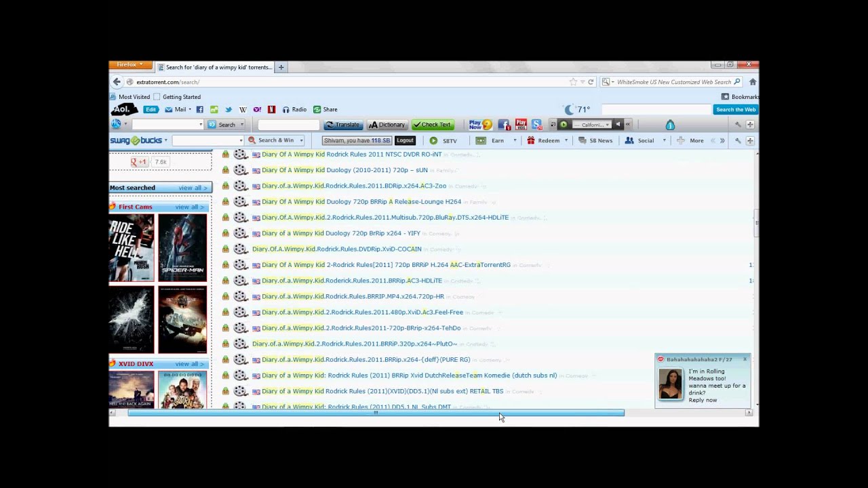Screen dimensions: 868x488
Task: Open the Spider-Man poster thumbnail
Action: click(x=182, y=248)
